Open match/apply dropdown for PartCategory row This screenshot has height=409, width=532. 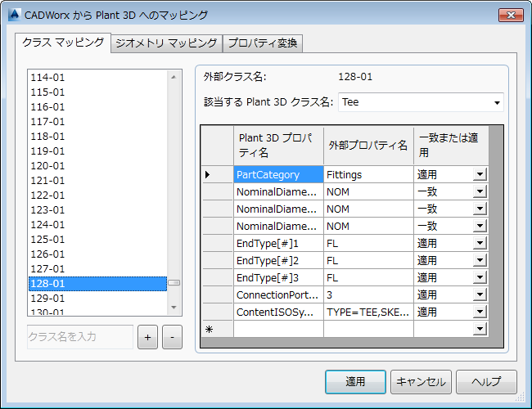[480, 175]
